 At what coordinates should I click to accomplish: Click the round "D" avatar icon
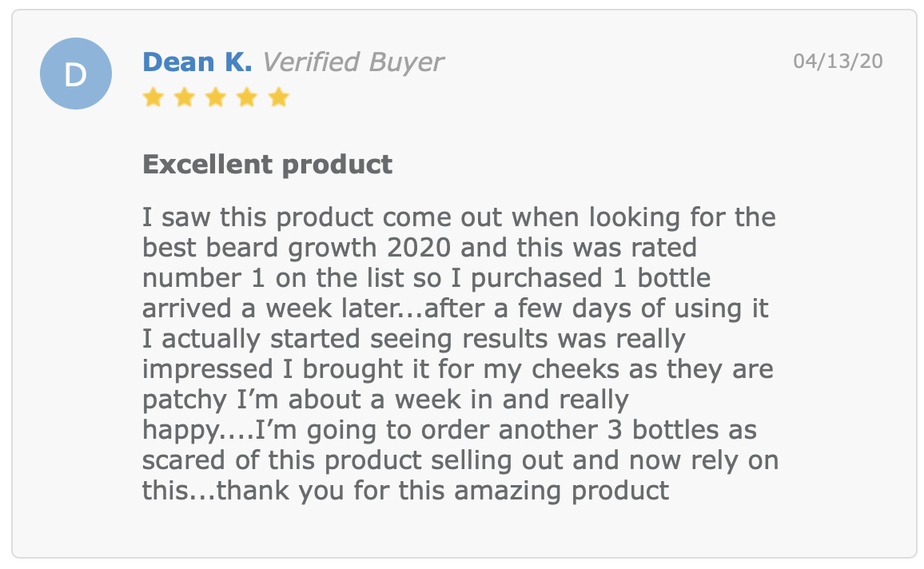[76, 74]
